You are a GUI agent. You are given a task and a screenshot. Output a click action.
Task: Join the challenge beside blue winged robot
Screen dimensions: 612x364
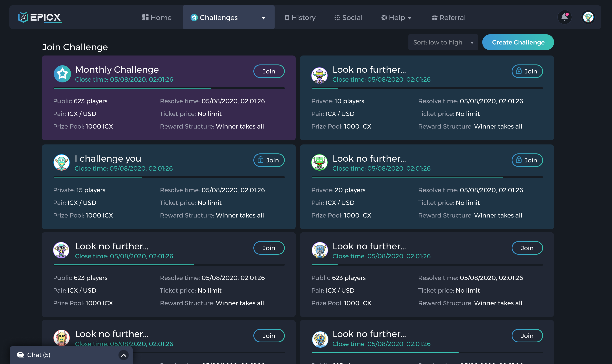coord(527,248)
